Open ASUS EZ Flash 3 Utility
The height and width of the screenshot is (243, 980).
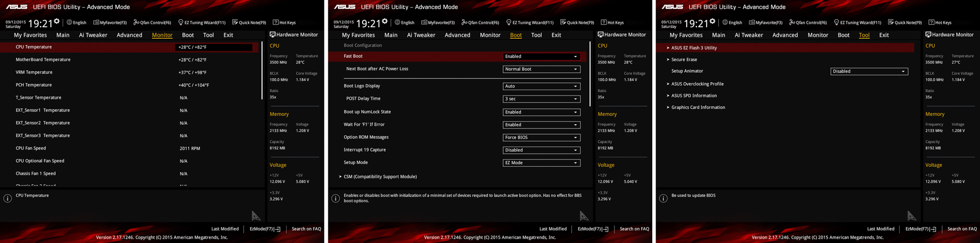pyautogui.click(x=693, y=48)
